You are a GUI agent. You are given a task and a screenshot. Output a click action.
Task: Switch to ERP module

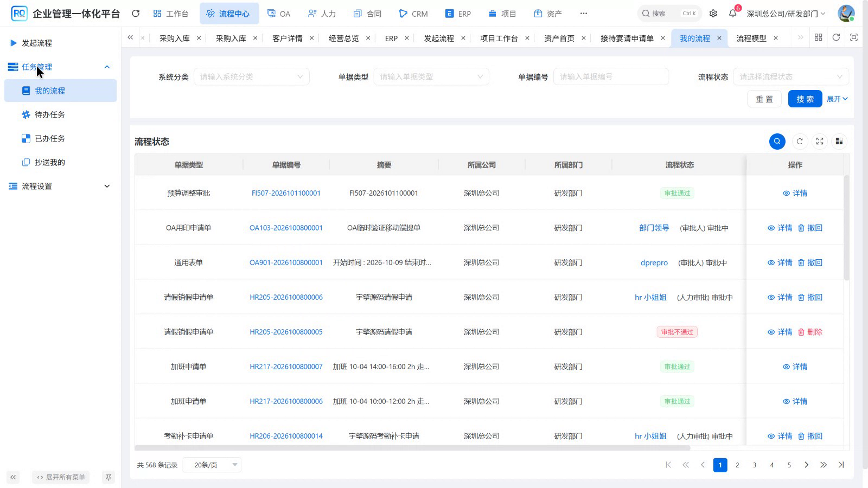(458, 14)
